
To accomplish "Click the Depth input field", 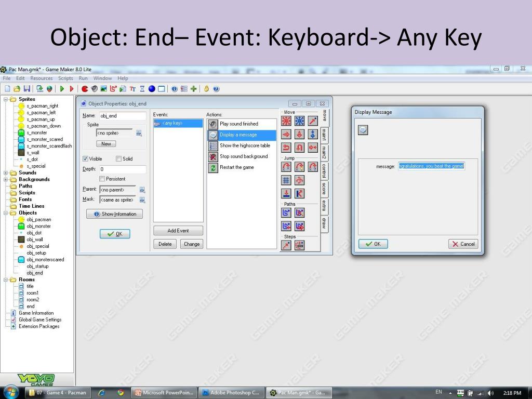I will point(123,169).
